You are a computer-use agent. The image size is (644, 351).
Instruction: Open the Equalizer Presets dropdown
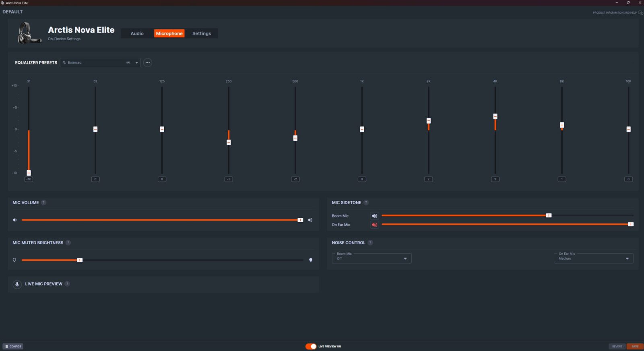[x=100, y=63]
